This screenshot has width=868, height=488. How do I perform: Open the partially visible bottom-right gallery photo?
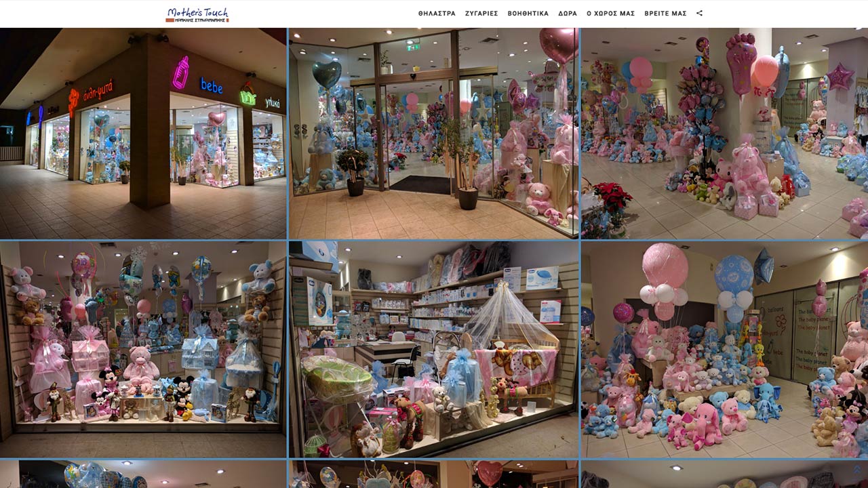(724, 474)
